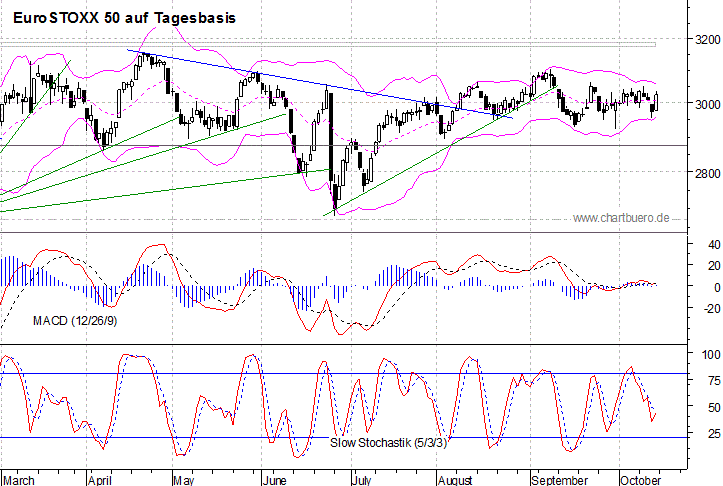Image resolution: width=723 pixels, height=486 pixels.
Task: Click the stochastic axis value 50
Action: click(714, 407)
